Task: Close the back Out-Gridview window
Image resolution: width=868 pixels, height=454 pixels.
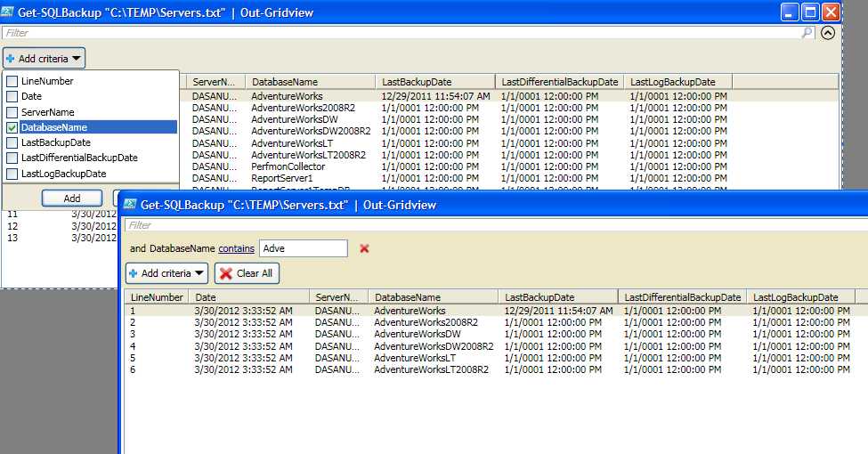Action: pos(831,12)
